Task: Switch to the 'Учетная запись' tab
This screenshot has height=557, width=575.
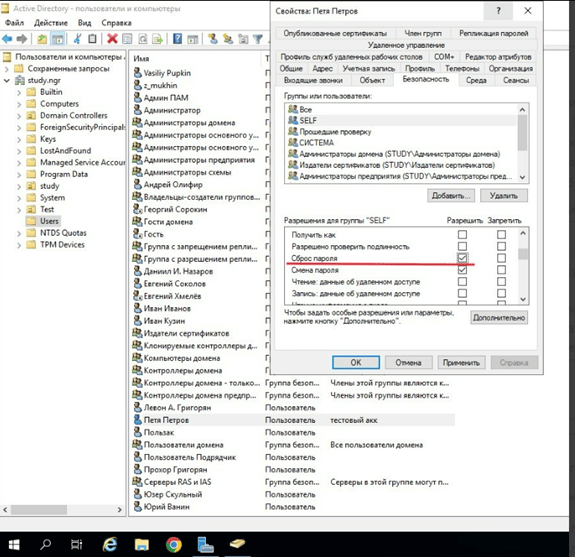Action: tap(369, 69)
